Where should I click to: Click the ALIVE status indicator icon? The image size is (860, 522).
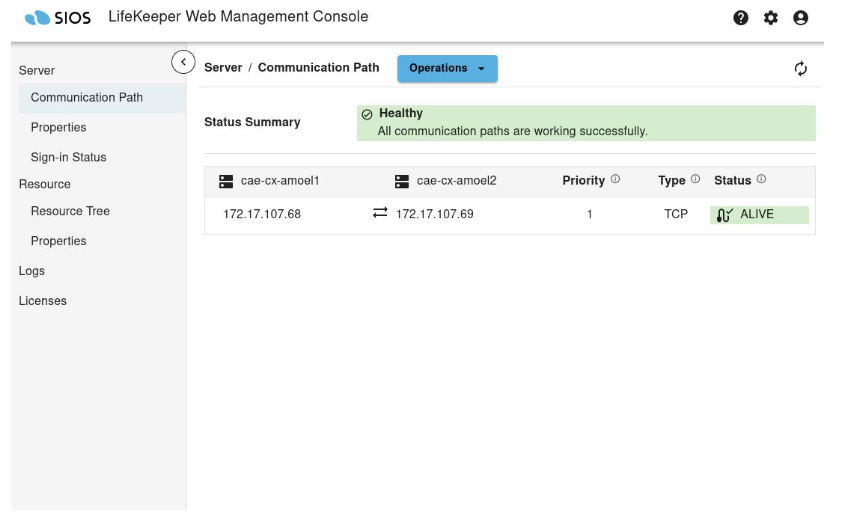[725, 214]
